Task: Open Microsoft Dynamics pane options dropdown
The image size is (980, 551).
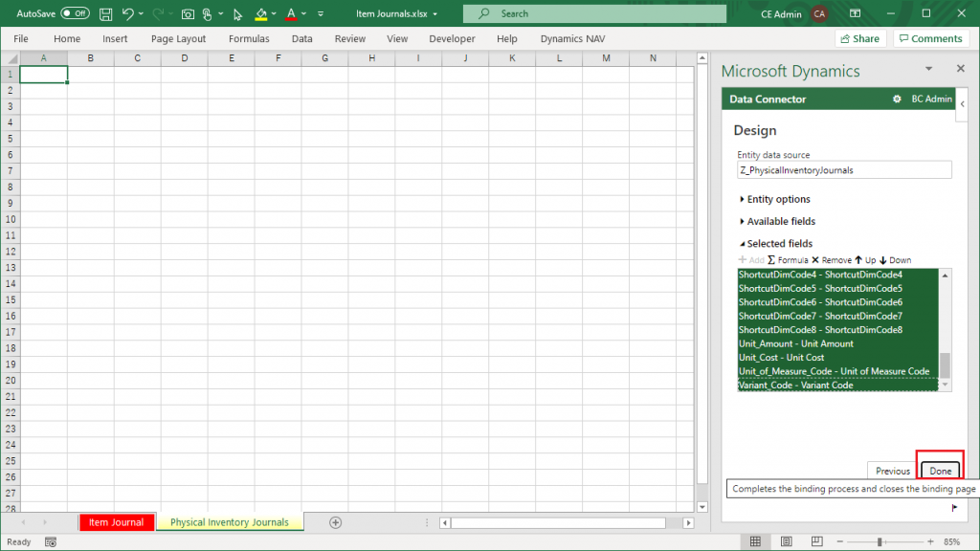Action: point(928,69)
